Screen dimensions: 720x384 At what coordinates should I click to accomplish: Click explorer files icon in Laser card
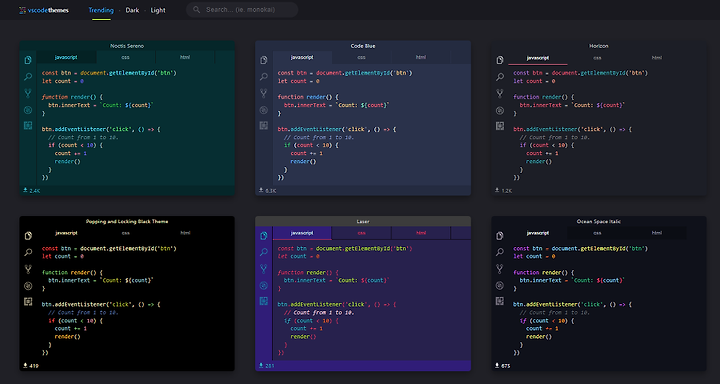[264, 236]
